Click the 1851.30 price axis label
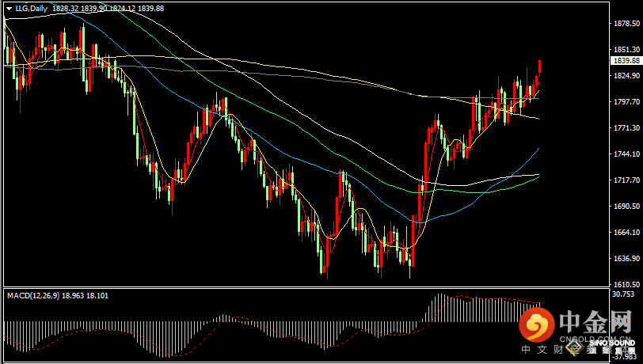This screenshot has width=643, height=364. [x=626, y=49]
